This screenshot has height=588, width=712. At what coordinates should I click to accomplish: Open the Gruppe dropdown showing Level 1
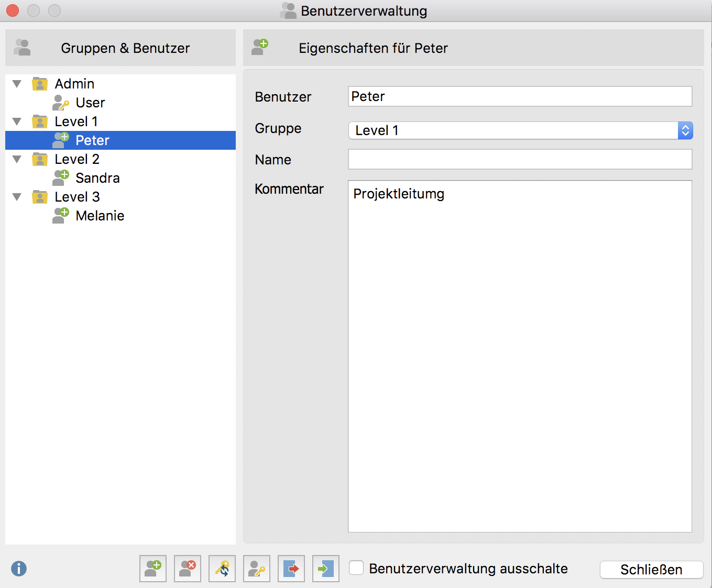521,130
